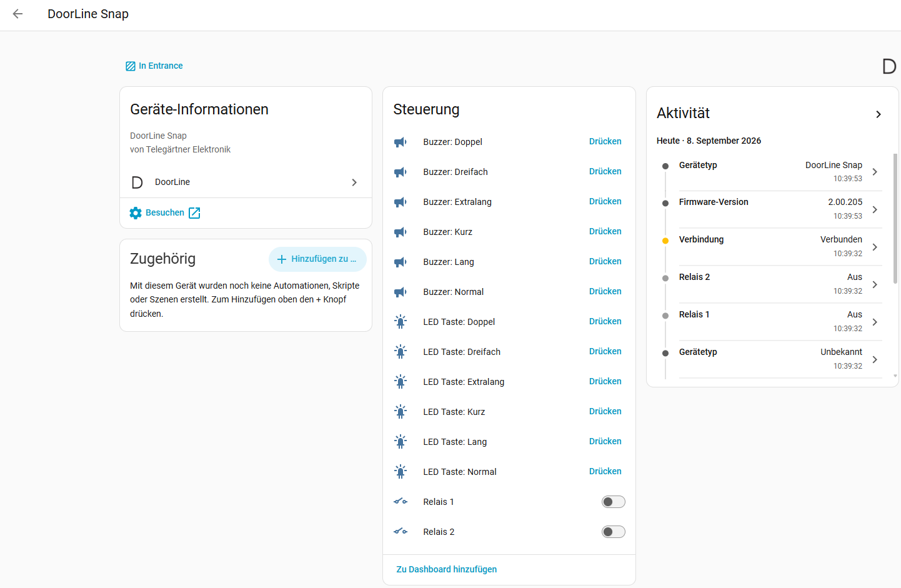Click the 2.00.205 firmware version value
Image resolution: width=901 pixels, height=588 pixels.
point(845,202)
